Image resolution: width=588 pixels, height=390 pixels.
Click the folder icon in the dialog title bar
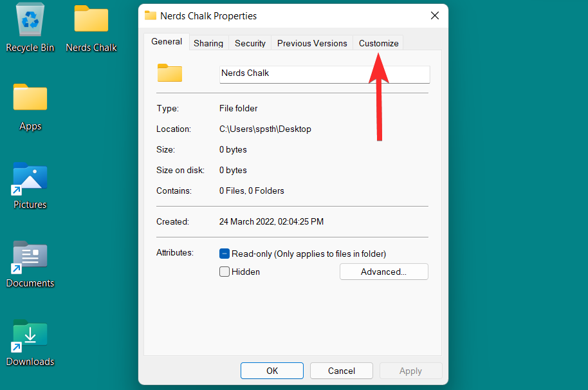[151, 15]
